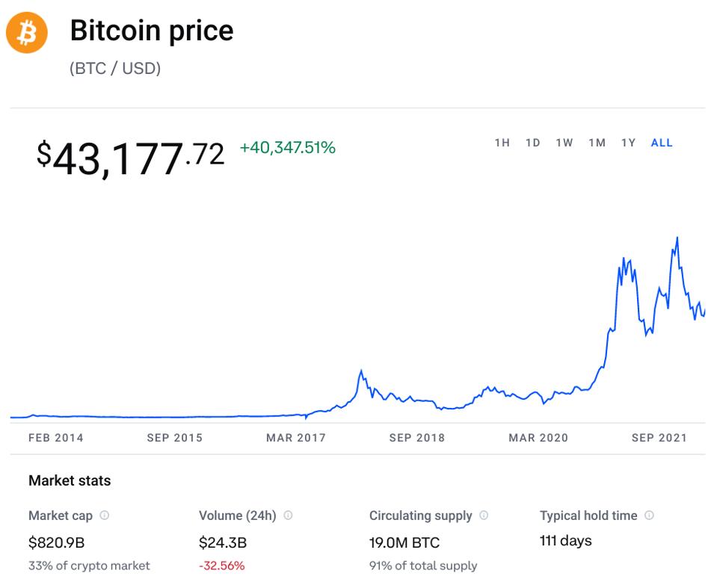Select the 1M time range
The height and width of the screenshot is (588, 717).
(597, 143)
